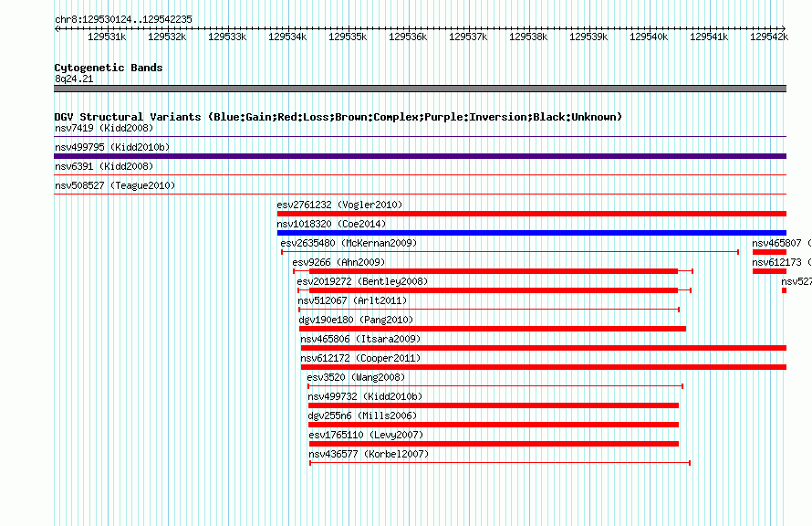Open the nsv612173 label at right edge
The height and width of the screenshot is (526, 812).
click(x=782, y=262)
